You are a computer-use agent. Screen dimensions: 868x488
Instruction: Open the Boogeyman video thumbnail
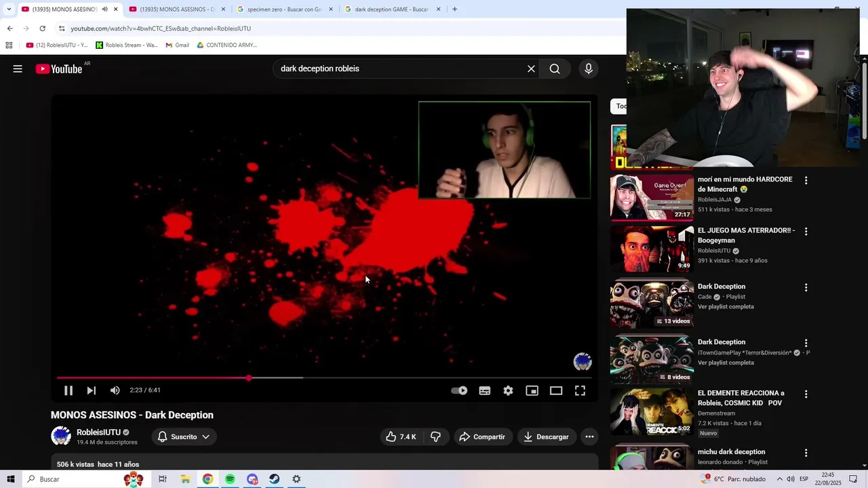[x=652, y=248]
